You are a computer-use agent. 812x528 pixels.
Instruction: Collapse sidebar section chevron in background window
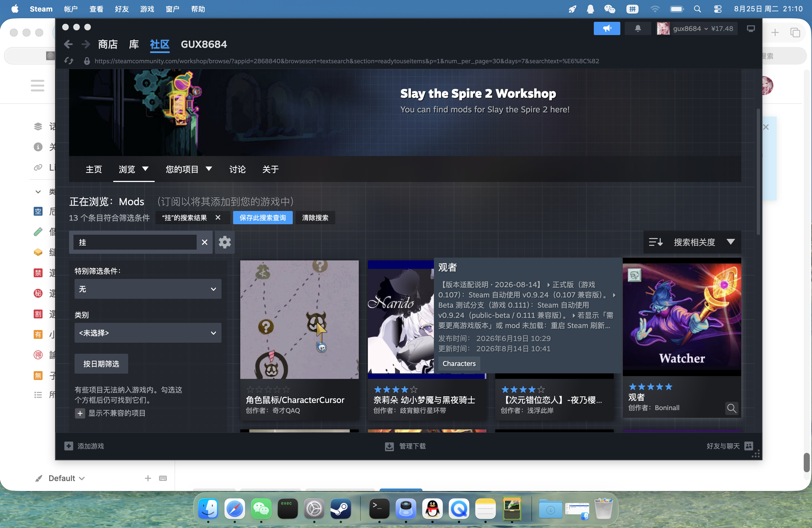click(x=38, y=192)
